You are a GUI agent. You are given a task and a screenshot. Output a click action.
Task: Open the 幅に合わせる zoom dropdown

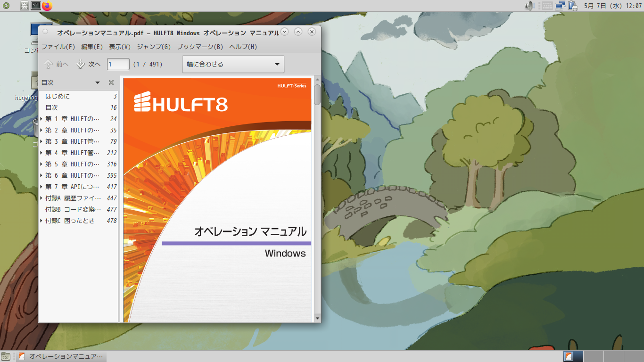coord(233,64)
